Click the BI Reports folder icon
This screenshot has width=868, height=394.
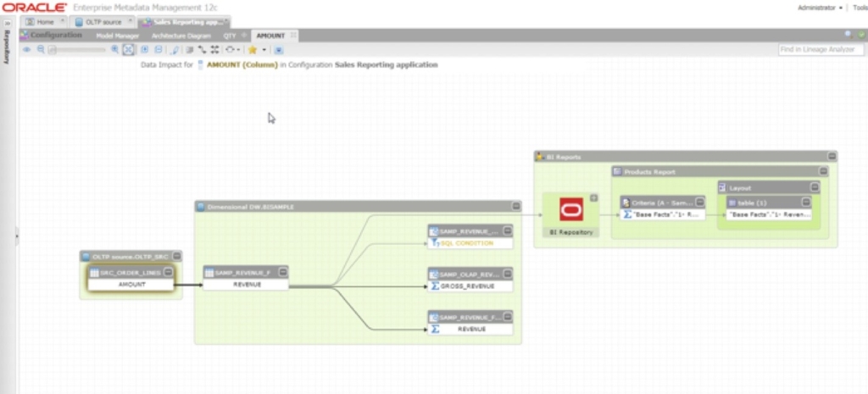click(x=540, y=157)
